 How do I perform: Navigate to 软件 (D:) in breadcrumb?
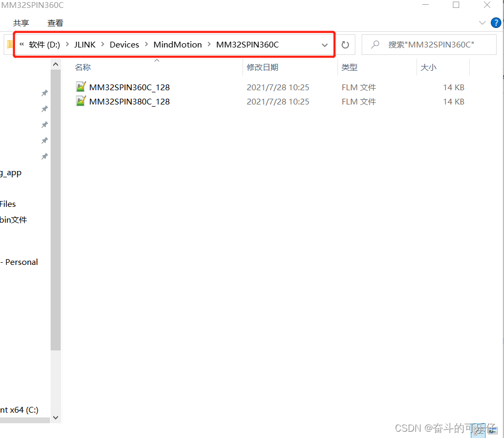pyautogui.click(x=44, y=45)
